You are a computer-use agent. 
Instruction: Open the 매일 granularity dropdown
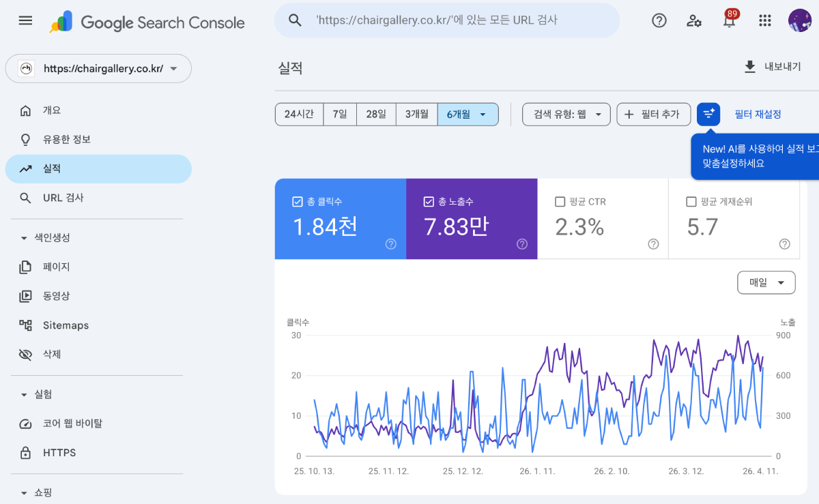(x=766, y=282)
